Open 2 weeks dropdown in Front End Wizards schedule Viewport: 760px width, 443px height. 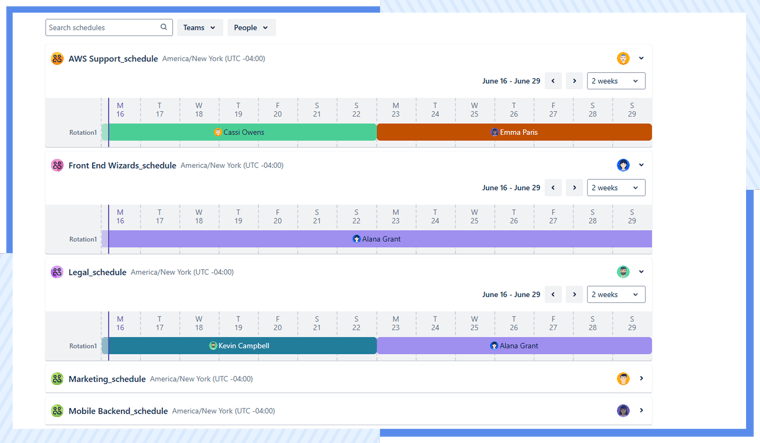[x=616, y=188]
